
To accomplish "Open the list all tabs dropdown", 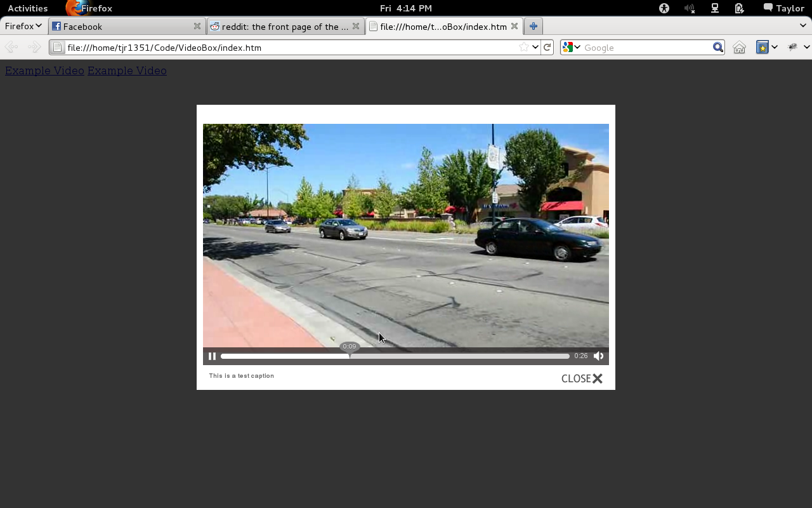I will 803,26.
